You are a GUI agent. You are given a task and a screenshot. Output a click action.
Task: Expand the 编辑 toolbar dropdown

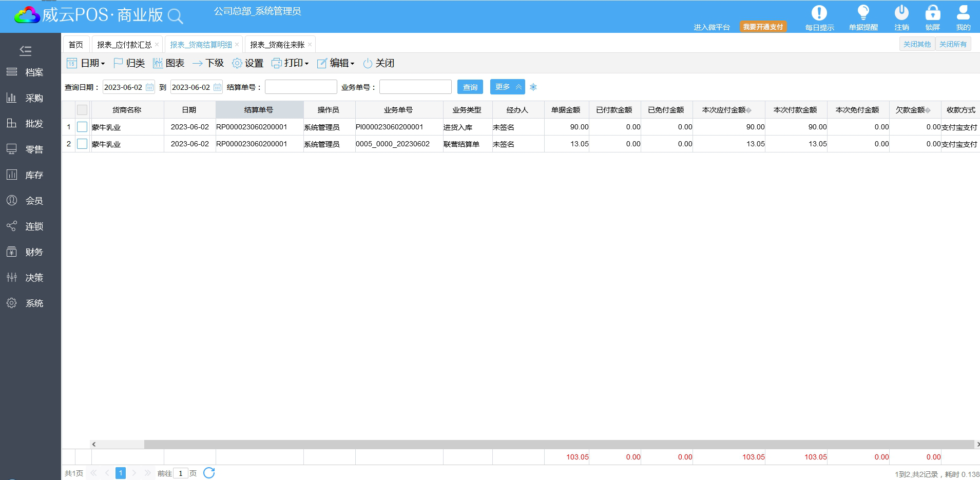pyautogui.click(x=336, y=63)
